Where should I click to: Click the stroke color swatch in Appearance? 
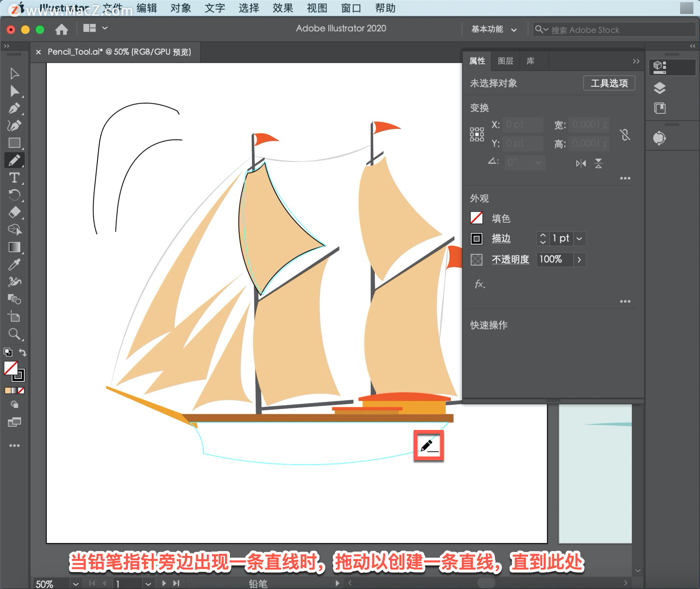[x=477, y=239]
